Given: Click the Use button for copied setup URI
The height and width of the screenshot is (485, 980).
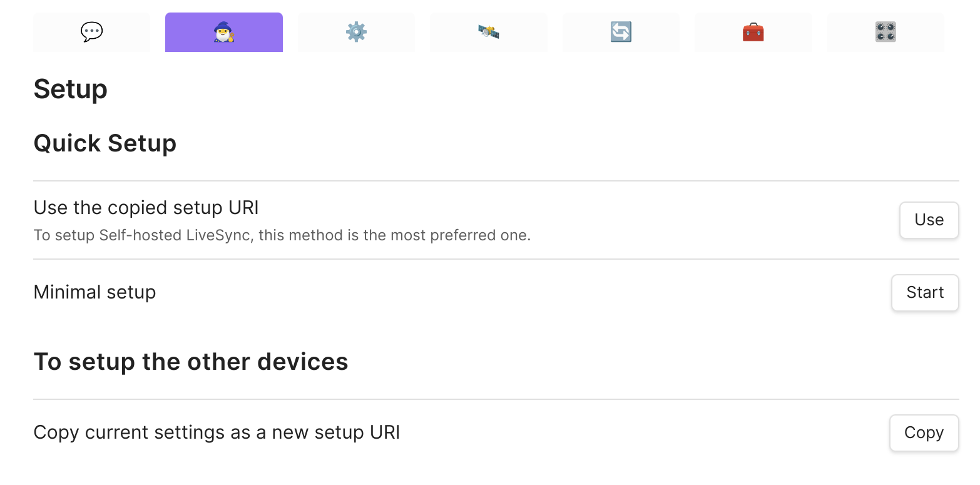Looking at the screenshot, I should (929, 220).
